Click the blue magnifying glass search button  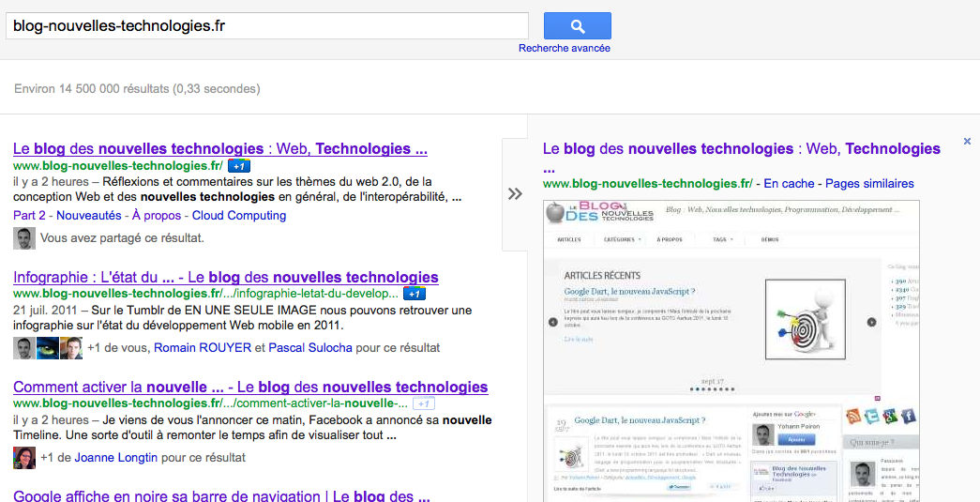(x=577, y=25)
